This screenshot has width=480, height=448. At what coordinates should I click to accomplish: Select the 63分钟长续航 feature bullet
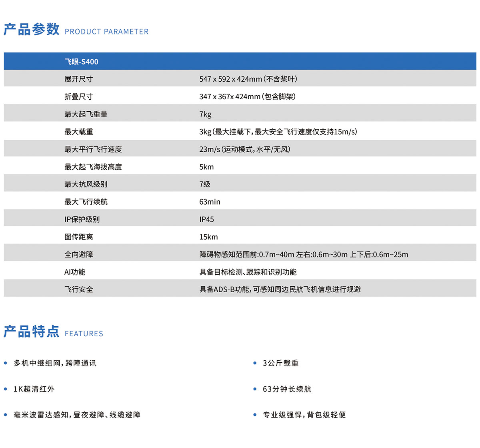point(287,389)
